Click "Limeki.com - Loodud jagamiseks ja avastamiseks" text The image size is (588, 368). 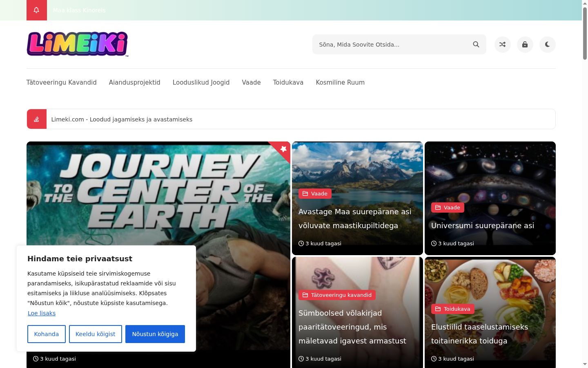122,119
